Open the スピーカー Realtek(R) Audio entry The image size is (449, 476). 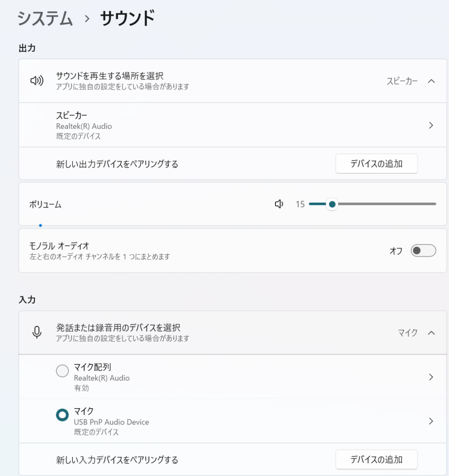(x=84, y=126)
